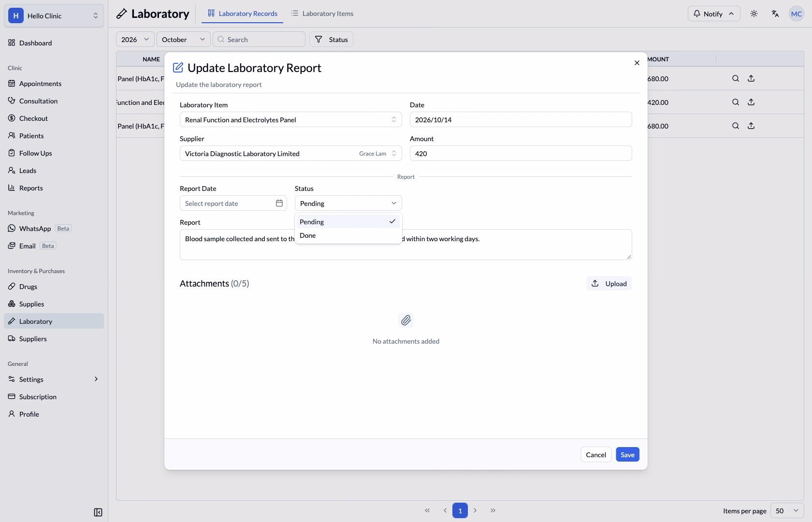The image size is (812, 522).
Task: Open the Laboratory Item combo box
Action: coord(290,119)
